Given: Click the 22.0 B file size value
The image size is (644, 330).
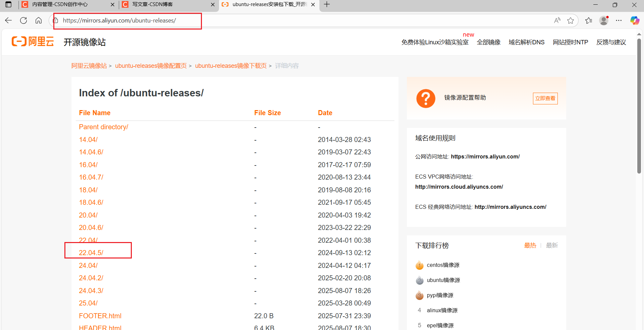Looking at the screenshot, I should (264, 316).
